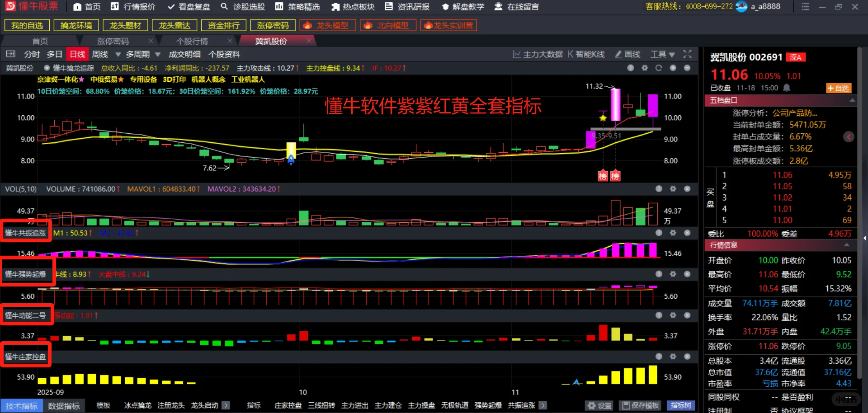
Task: Close the 懂牛共振追涨 indicator panel
Action: click(x=687, y=233)
